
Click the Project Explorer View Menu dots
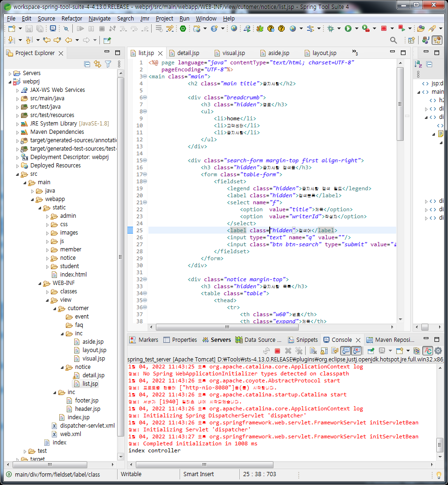119,64
